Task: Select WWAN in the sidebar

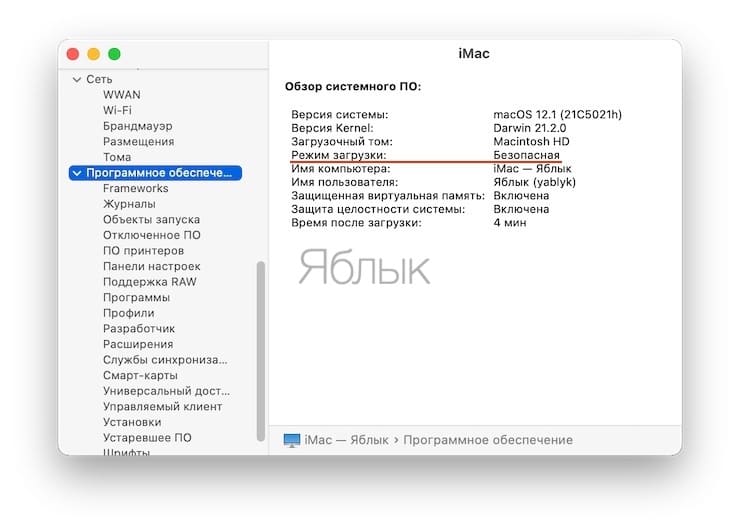Action: [122, 95]
